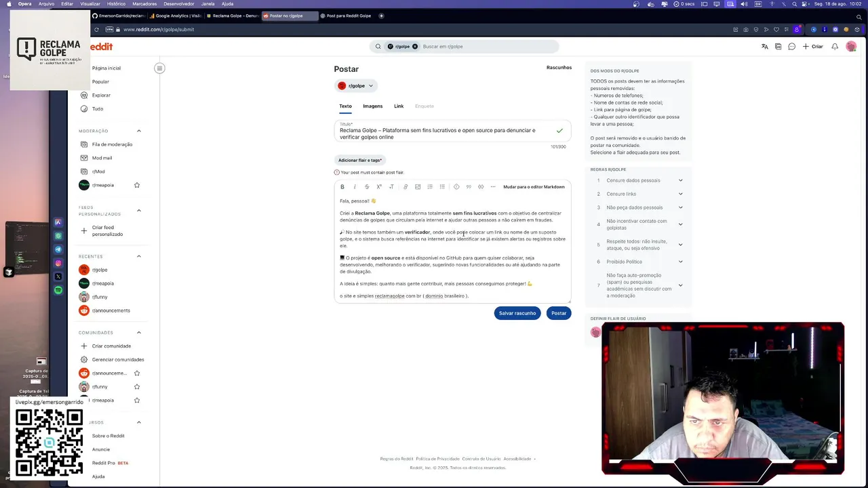
Task: Apply heading text style in editor
Action: [391, 187]
